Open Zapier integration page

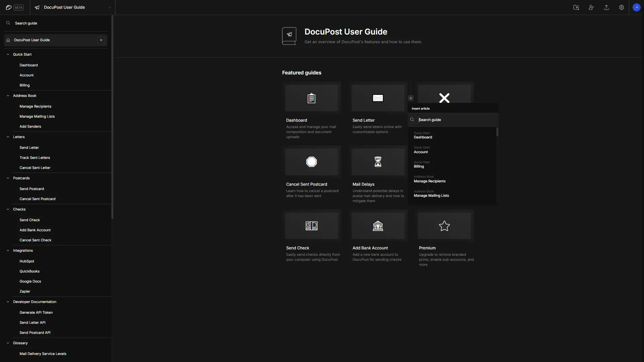pyautogui.click(x=25, y=291)
